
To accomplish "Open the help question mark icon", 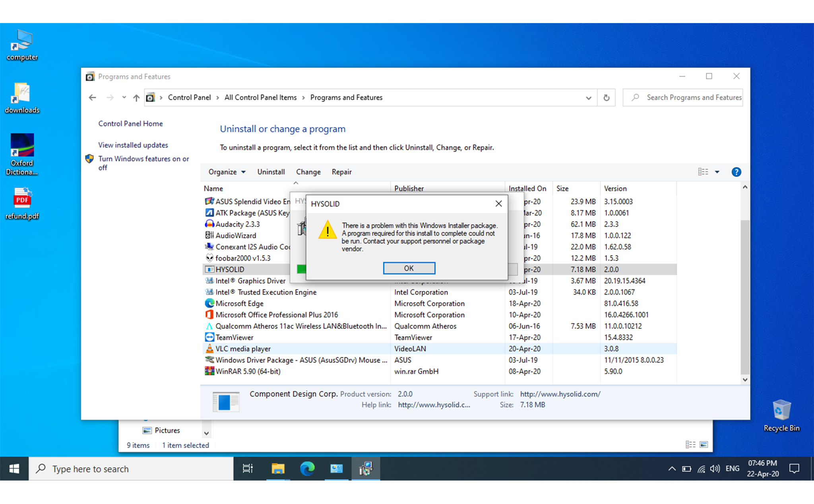I will point(736,172).
